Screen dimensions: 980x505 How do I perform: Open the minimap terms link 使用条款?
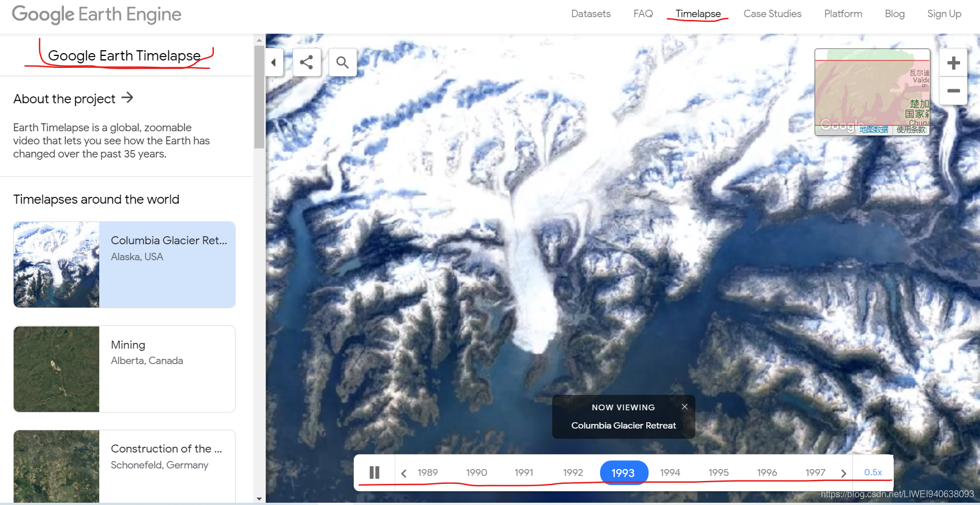[x=911, y=130]
